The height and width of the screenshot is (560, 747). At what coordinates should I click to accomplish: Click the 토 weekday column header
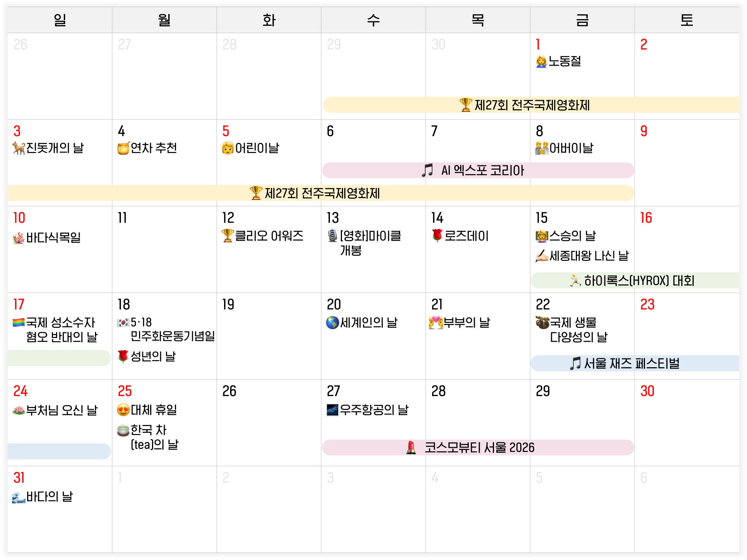[687, 20]
